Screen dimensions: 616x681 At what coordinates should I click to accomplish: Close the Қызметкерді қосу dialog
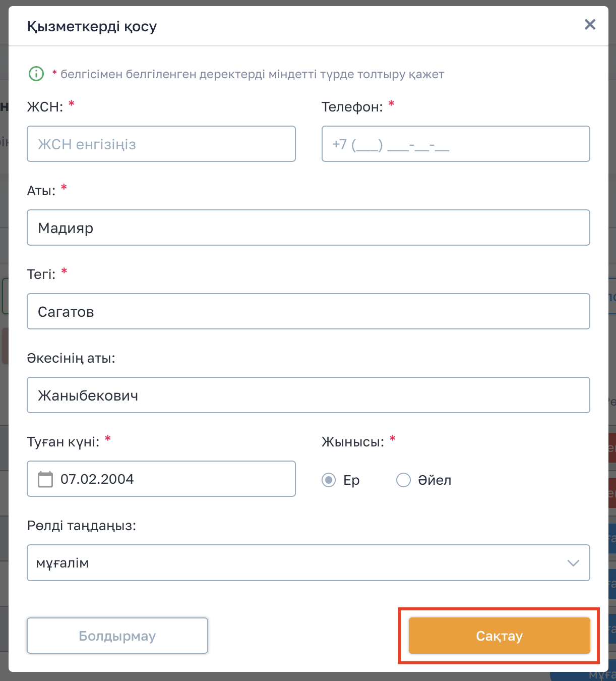[590, 24]
